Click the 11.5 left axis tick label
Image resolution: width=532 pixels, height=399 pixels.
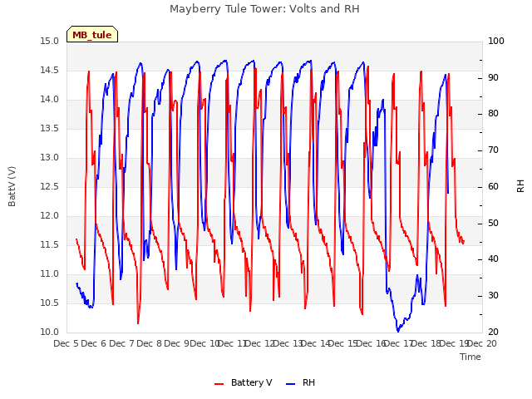click(50, 245)
